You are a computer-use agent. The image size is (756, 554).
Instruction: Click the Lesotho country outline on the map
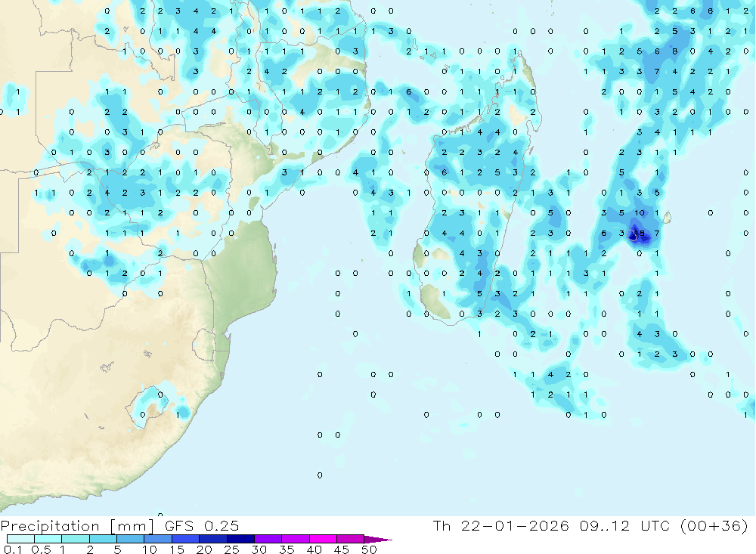148,407
